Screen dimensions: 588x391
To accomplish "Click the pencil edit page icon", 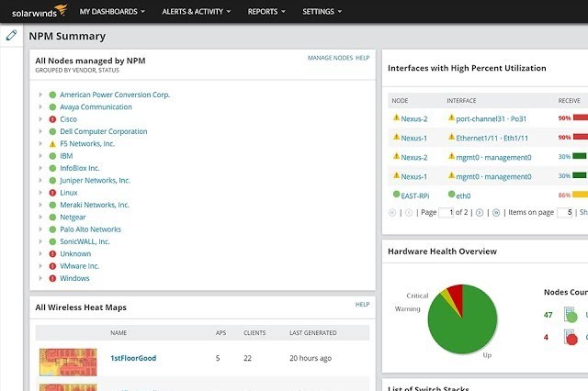I will 11,35.
